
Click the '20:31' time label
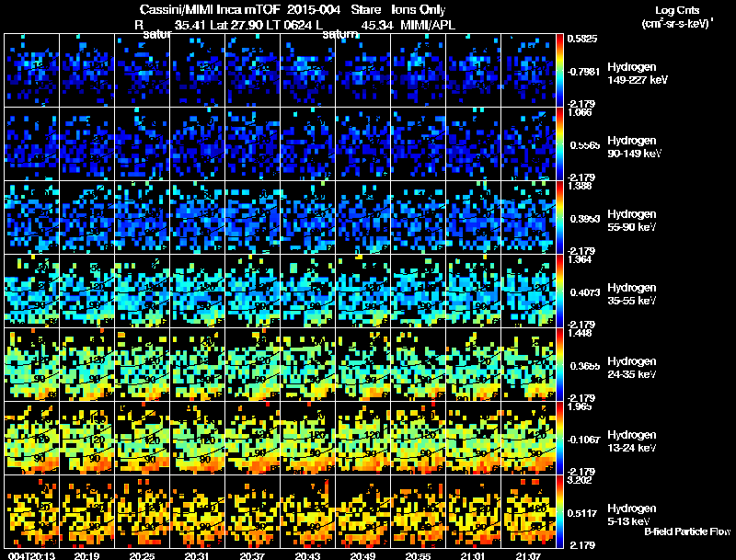(198, 555)
